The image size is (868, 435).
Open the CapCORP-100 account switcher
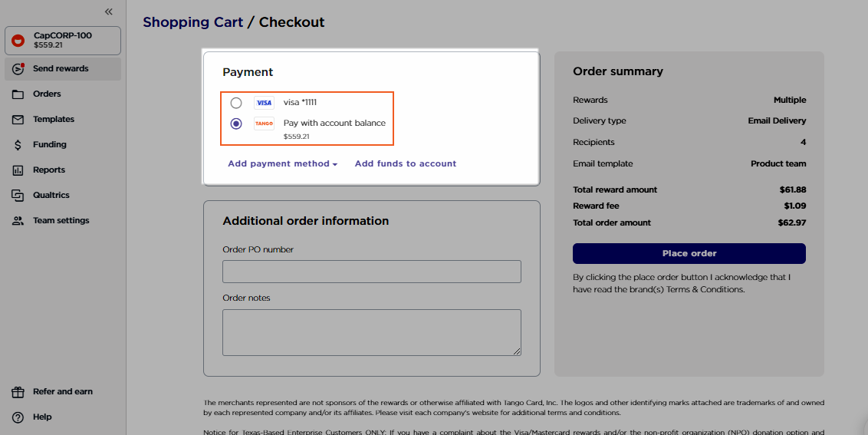[x=63, y=41]
